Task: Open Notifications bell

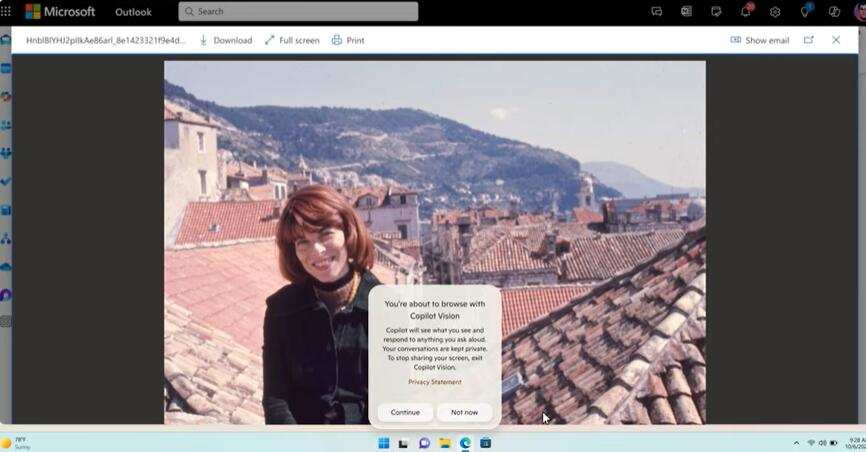Action: 746,11
